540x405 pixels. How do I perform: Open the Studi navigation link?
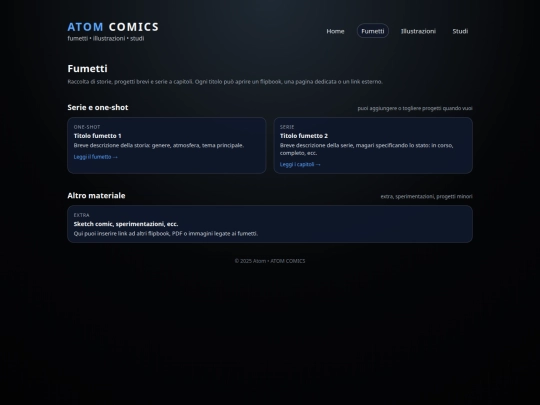click(460, 31)
